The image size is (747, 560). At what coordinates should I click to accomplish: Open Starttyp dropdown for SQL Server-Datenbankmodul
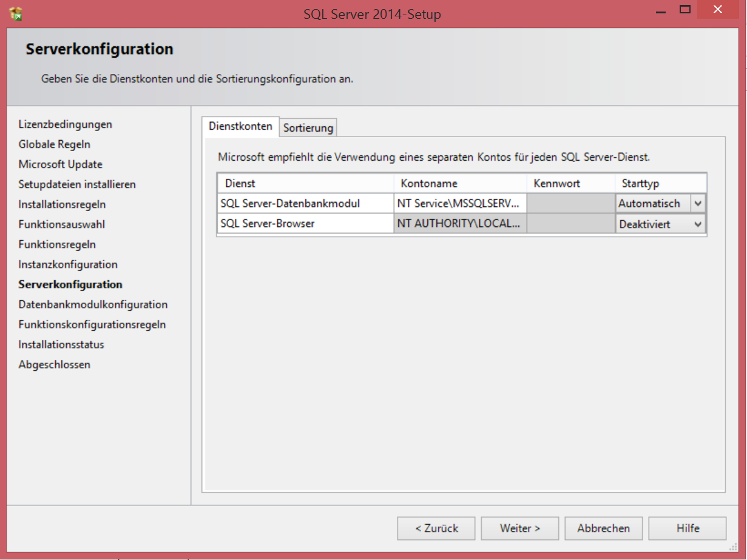(698, 204)
